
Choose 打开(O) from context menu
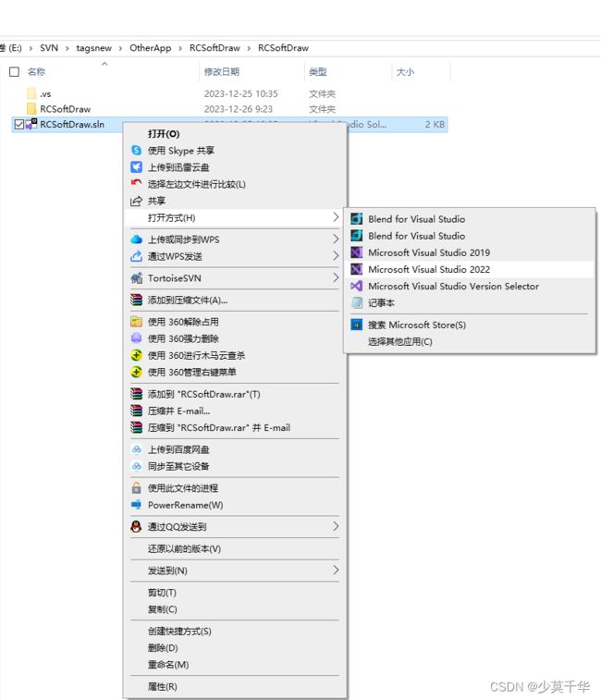[235, 134]
